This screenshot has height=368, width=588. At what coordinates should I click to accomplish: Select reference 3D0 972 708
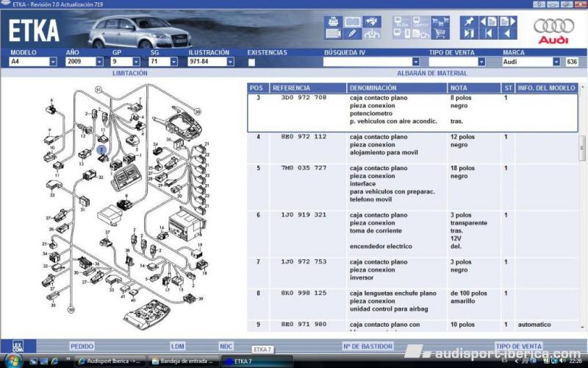click(304, 98)
